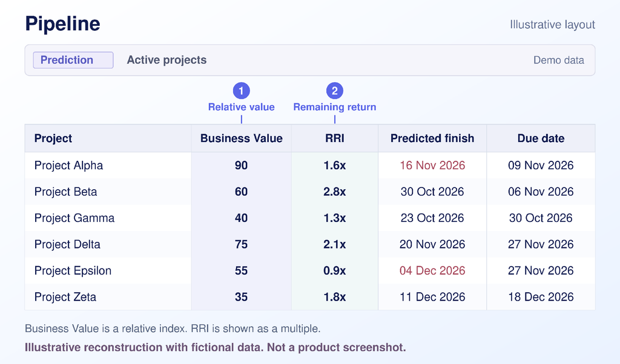620x364 pixels.
Task: Open the Active projects tab
Action: coord(167,60)
